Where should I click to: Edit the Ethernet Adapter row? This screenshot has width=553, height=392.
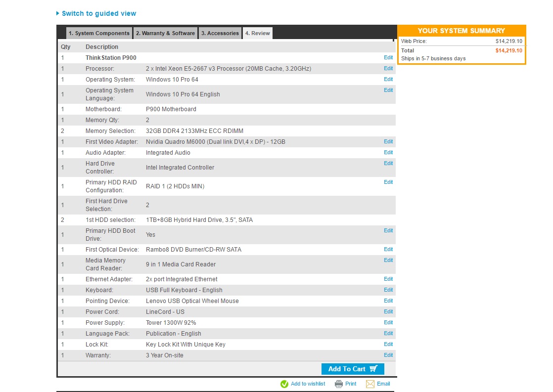point(388,279)
